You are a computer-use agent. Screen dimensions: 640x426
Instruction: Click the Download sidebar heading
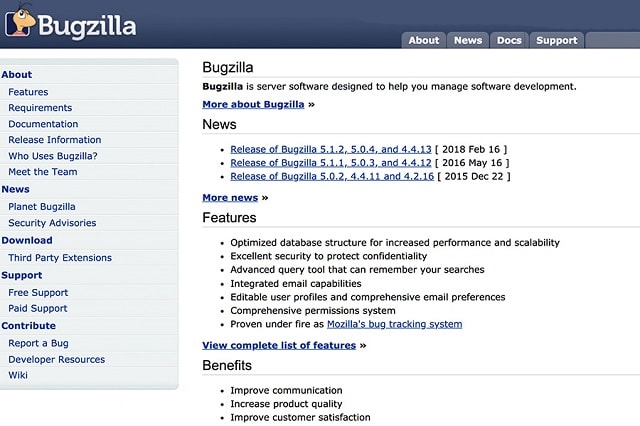pyautogui.click(x=27, y=240)
